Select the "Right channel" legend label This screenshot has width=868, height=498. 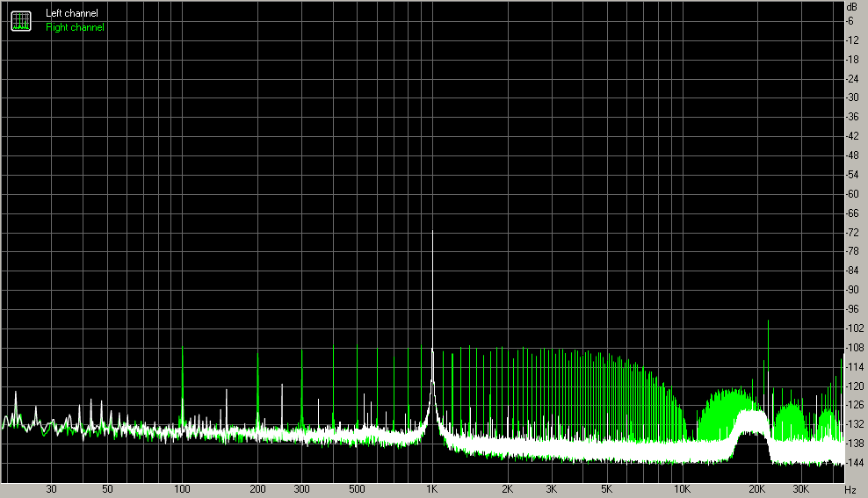[x=75, y=27]
